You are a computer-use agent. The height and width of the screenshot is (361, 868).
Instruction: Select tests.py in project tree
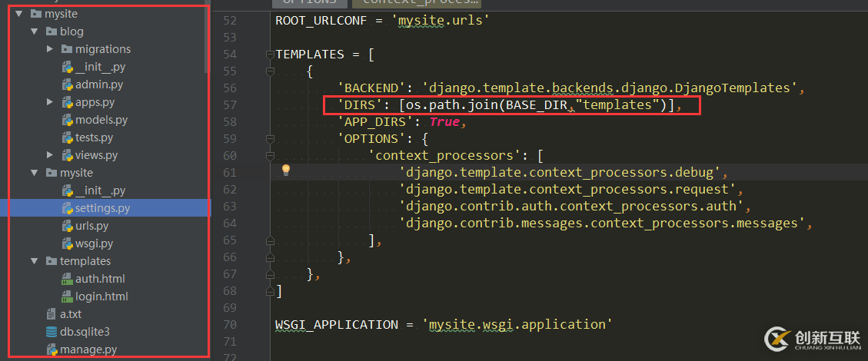pos(94,137)
